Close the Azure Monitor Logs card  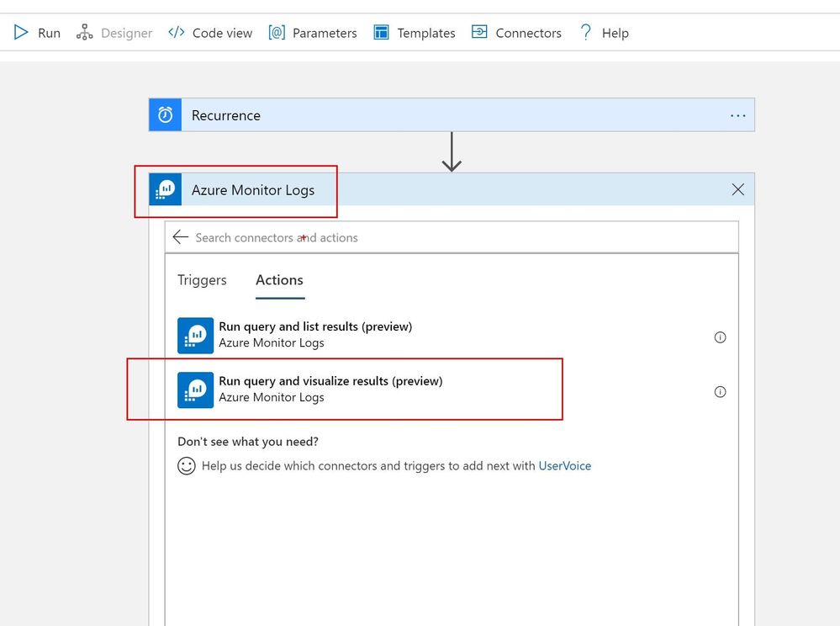pyautogui.click(x=737, y=189)
